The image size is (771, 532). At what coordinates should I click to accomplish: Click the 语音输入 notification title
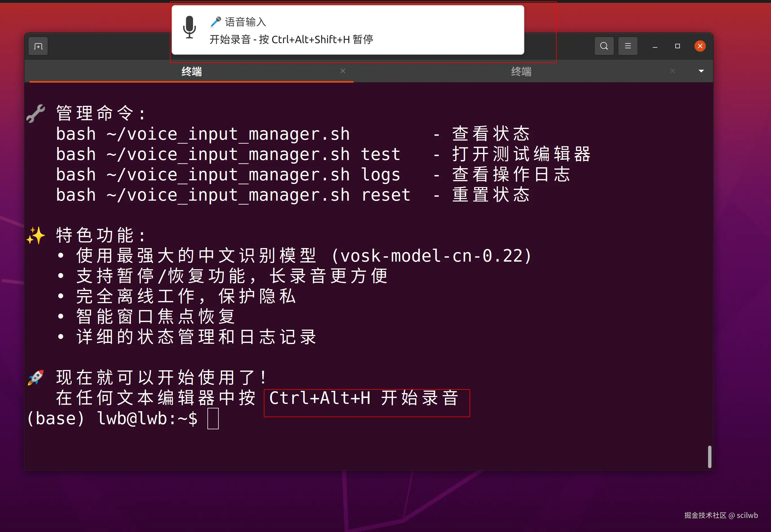245,22
